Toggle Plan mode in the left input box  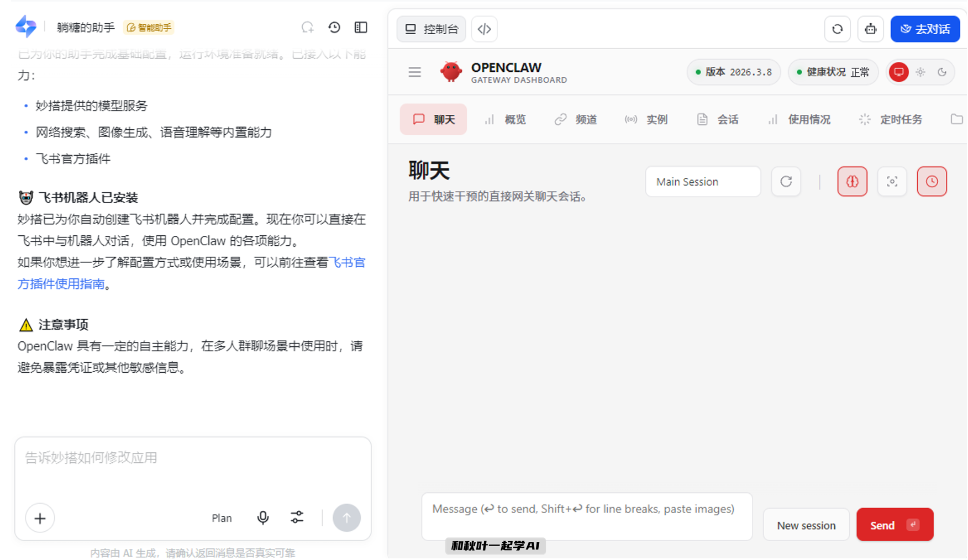(222, 518)
